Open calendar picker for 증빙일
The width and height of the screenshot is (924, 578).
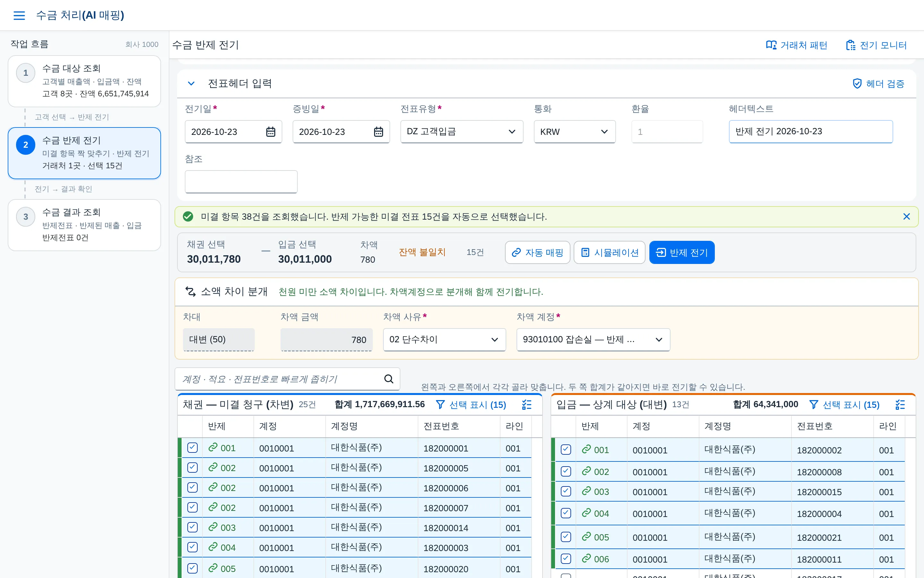coord(378,132)
